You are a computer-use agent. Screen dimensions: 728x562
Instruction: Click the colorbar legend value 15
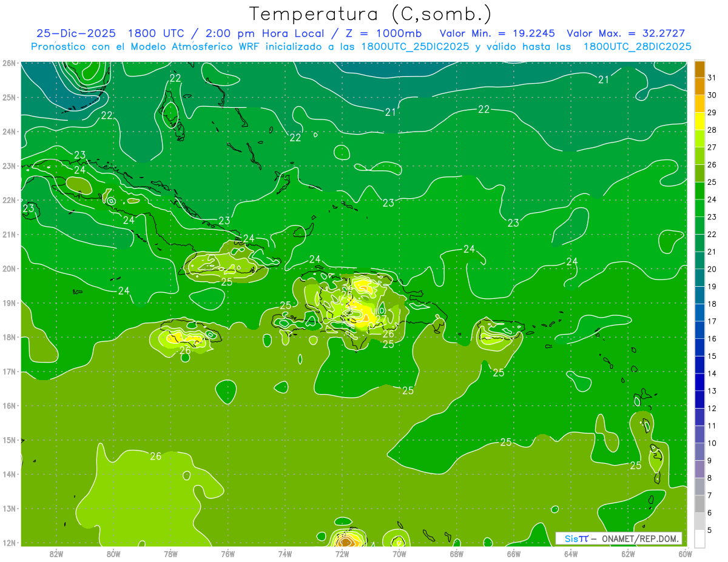click(x=712, y=356)
